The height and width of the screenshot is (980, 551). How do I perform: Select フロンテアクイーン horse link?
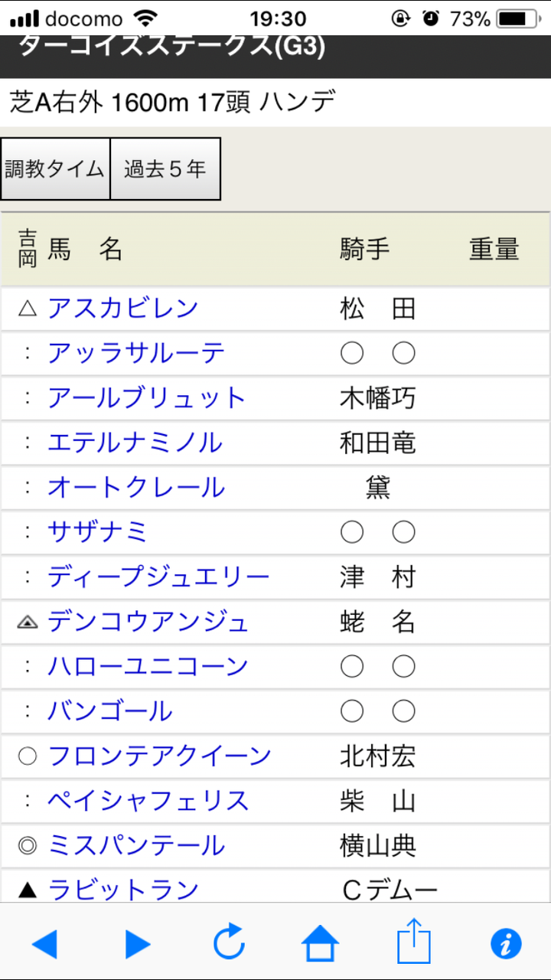click(159, 756)
